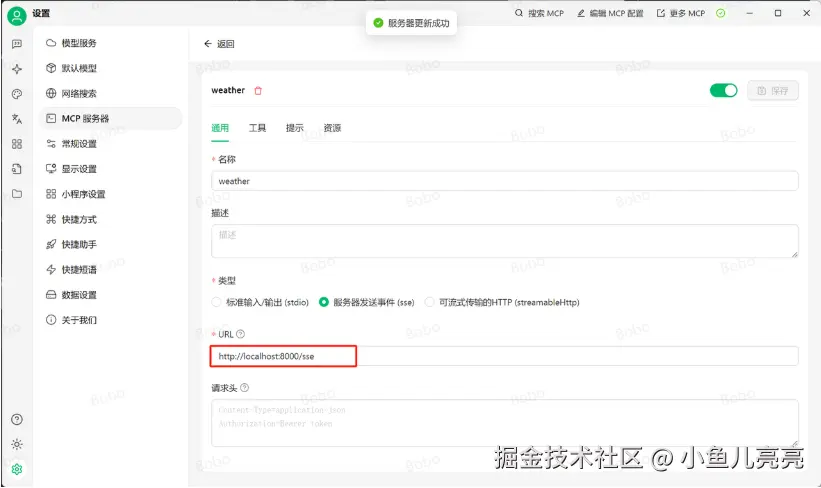
Task: Open 小程序设置 settings
Action: 110,194
